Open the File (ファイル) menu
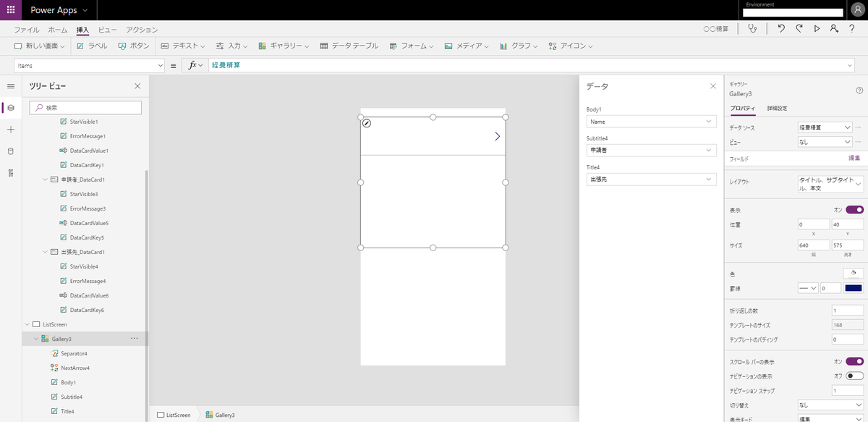The width and height of the screenshot is (868, 422). [27, 30]
